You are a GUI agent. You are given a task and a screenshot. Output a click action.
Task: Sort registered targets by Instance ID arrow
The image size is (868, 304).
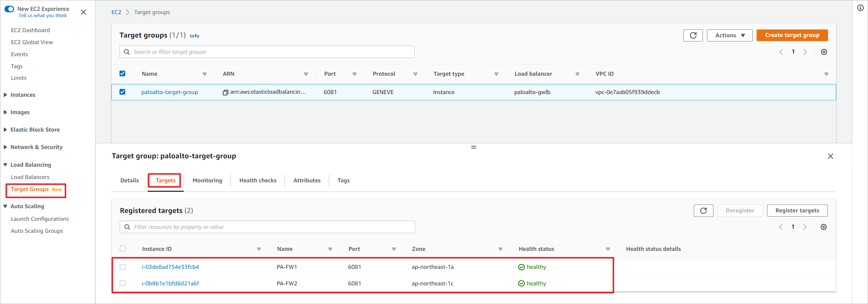pos(259,249)
